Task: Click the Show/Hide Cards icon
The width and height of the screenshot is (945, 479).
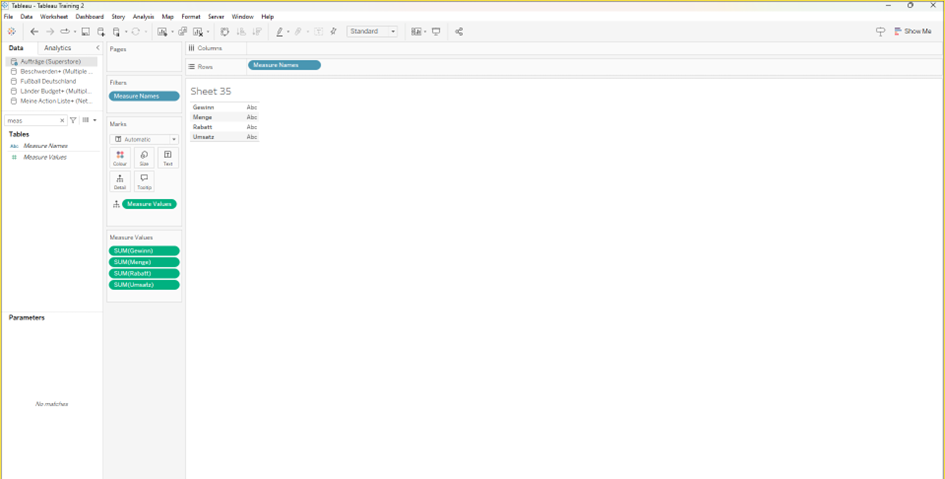Action: click(x=416, y=31)
